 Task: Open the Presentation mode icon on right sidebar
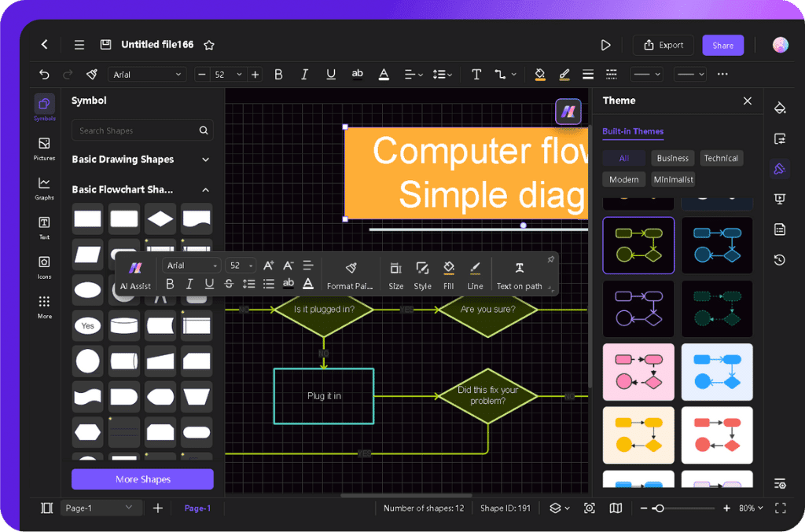(x=779, y=198)
